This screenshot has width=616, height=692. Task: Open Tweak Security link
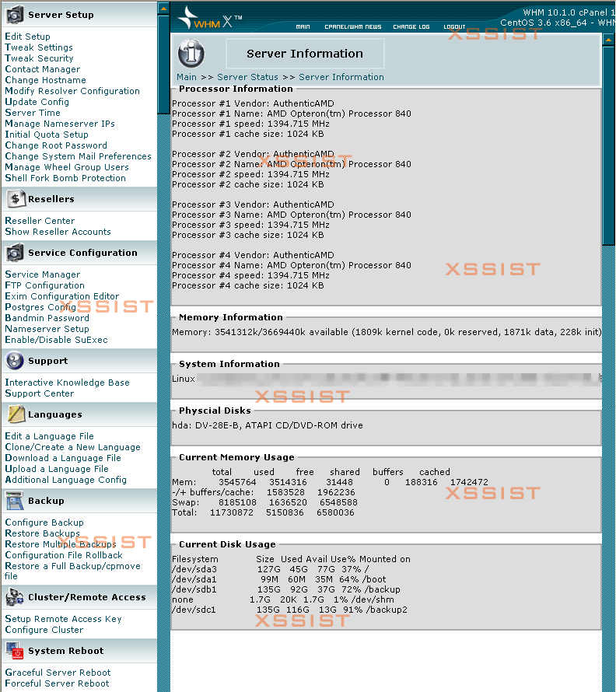(39, 58)
